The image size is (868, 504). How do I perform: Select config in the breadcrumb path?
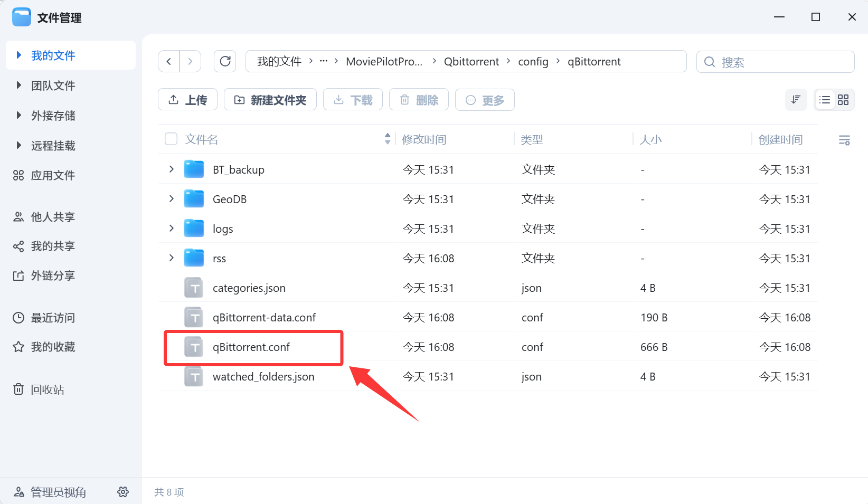pos(533,62)
